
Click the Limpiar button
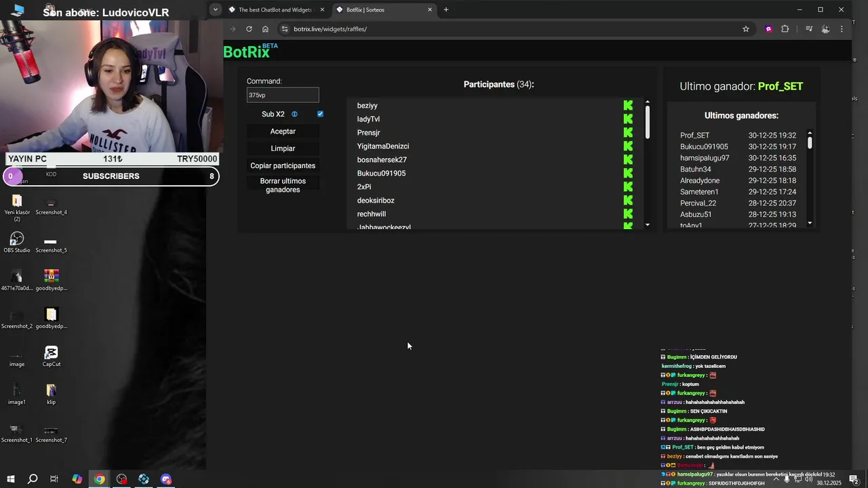(283, 148)
